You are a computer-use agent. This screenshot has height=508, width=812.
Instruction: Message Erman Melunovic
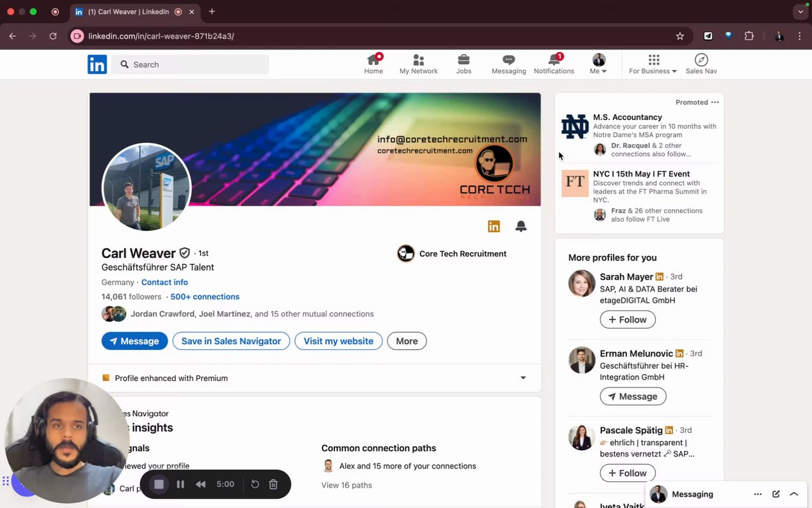click(632, 396)
